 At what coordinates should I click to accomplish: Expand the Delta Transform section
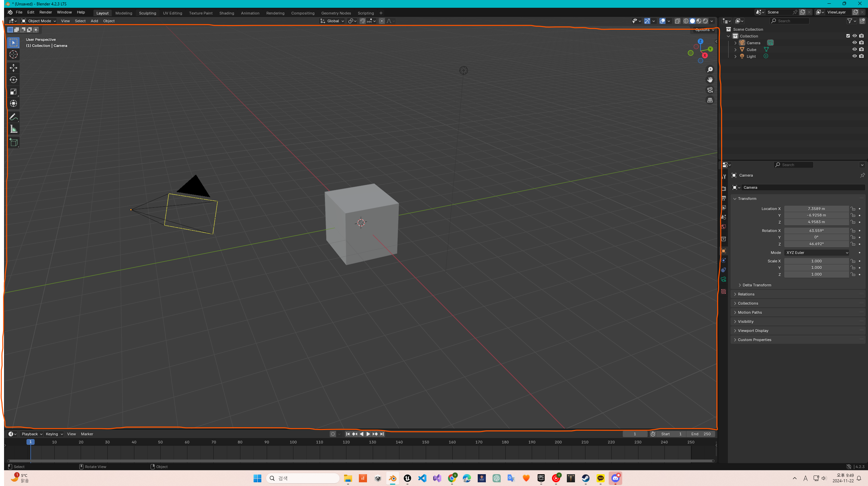coord(757,285)
